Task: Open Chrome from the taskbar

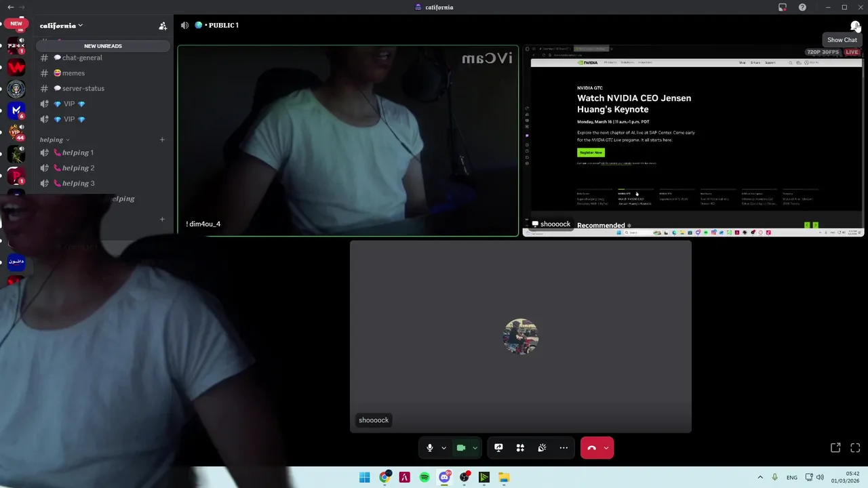Action: (x=384, y=477)
